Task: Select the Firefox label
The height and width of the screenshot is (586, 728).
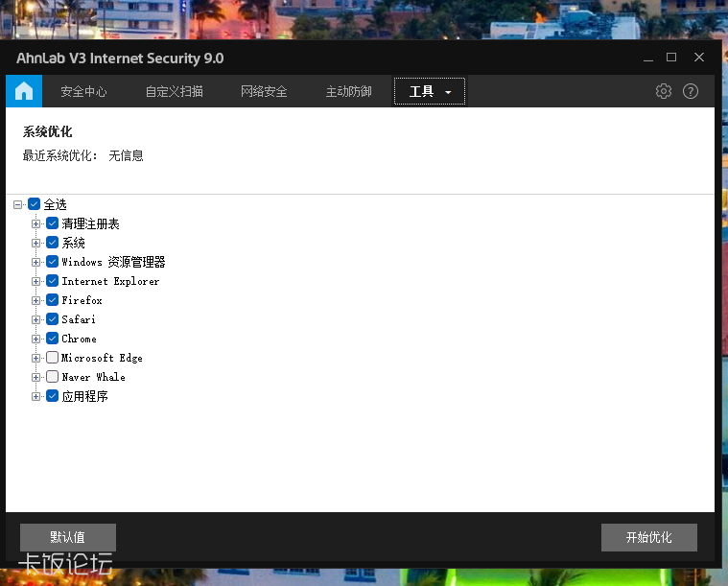Action: coord(82,300)
